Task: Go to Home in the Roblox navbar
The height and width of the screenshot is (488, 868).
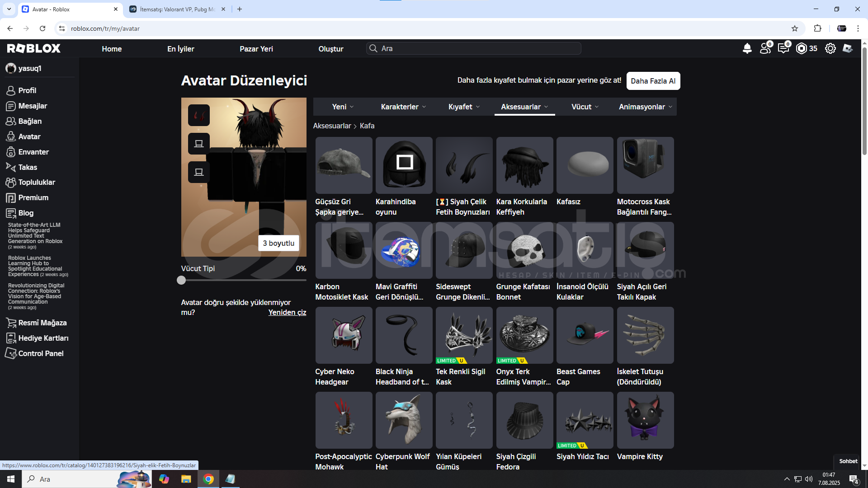Action: pyautogui.click(x=112, y=49)
